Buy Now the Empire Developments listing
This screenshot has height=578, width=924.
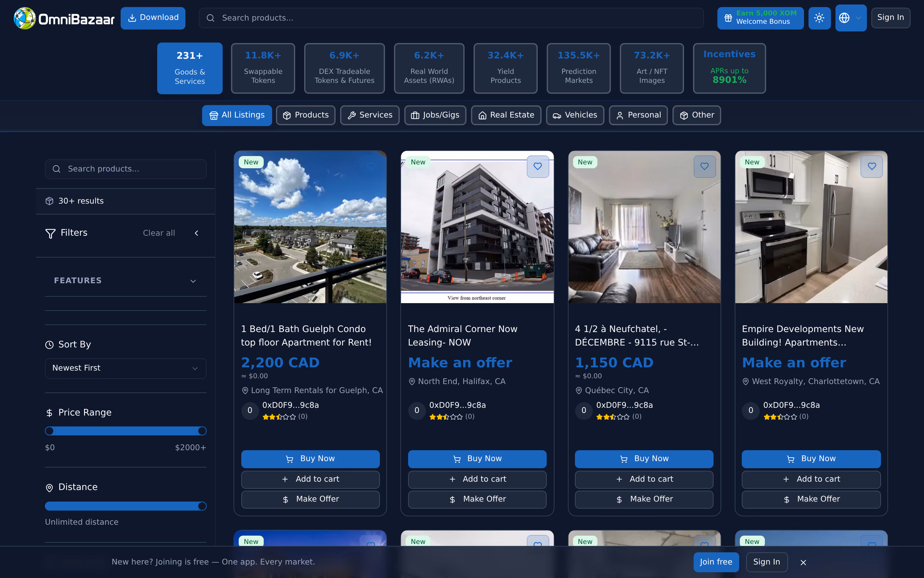pos(811,459)
